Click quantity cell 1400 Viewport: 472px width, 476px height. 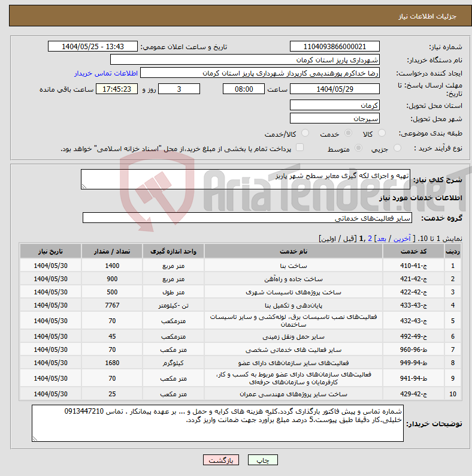112,266
